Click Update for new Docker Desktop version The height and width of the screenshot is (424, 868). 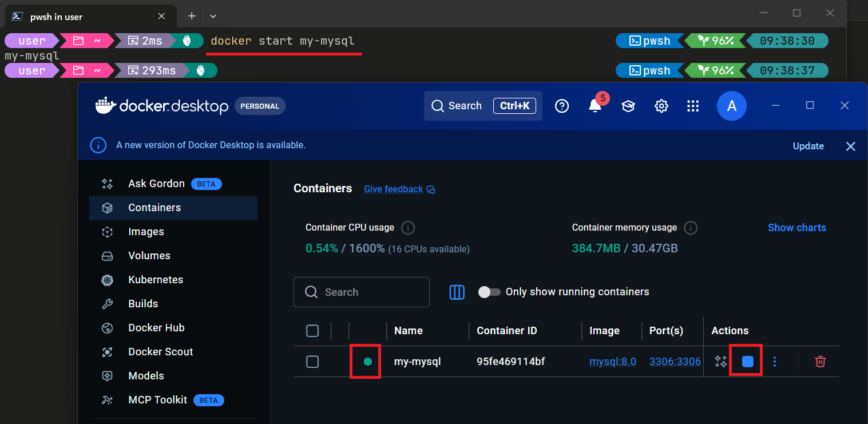pos(808,146)
